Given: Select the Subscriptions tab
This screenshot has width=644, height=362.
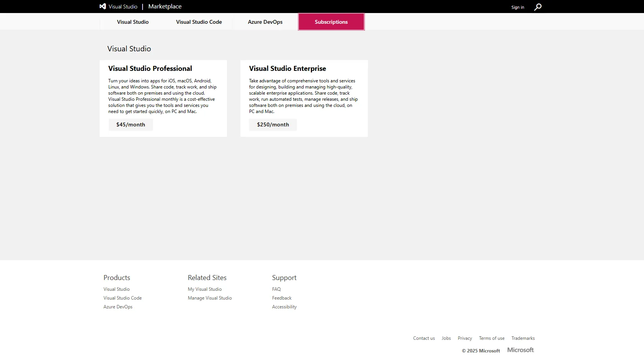Looking at the screenshot, I should (x=331, y=22).
